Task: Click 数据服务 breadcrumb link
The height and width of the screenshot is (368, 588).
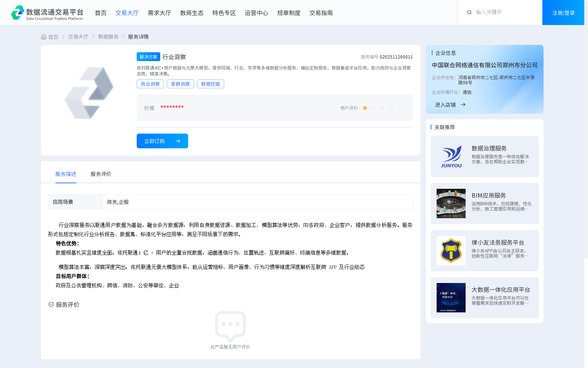Action: click(108, 37)
